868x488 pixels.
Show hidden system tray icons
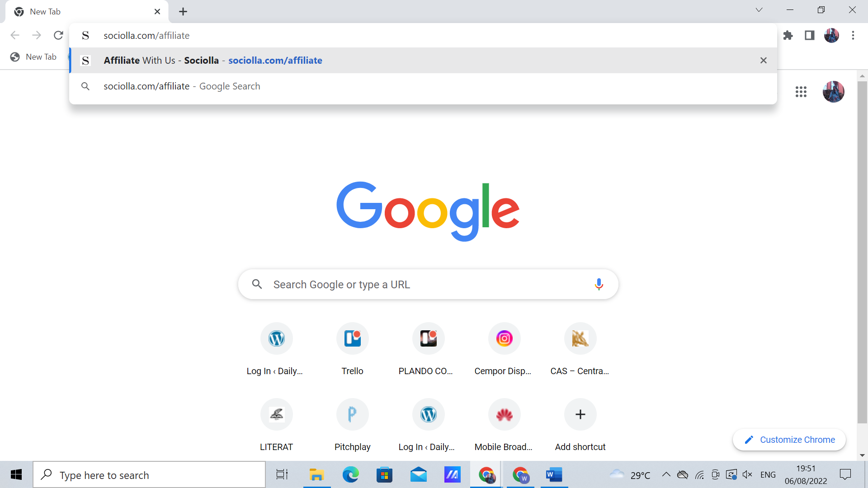tap(666, 474)
